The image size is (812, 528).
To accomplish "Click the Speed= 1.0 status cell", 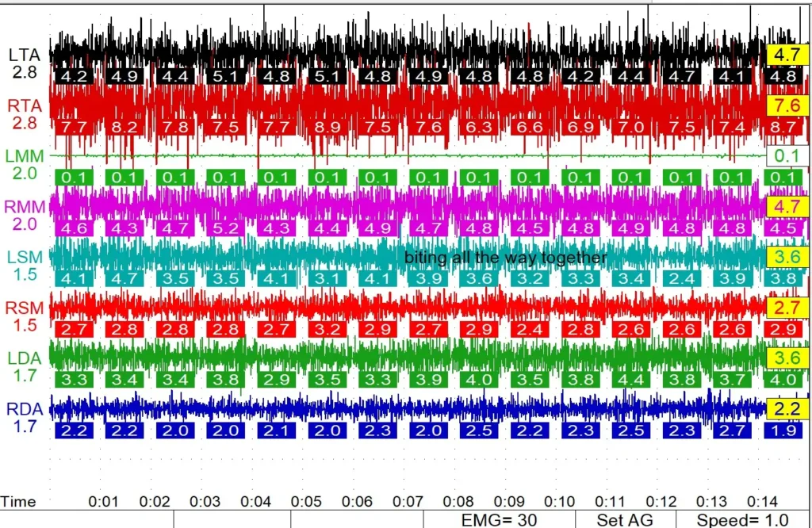I will pos(743,519).
